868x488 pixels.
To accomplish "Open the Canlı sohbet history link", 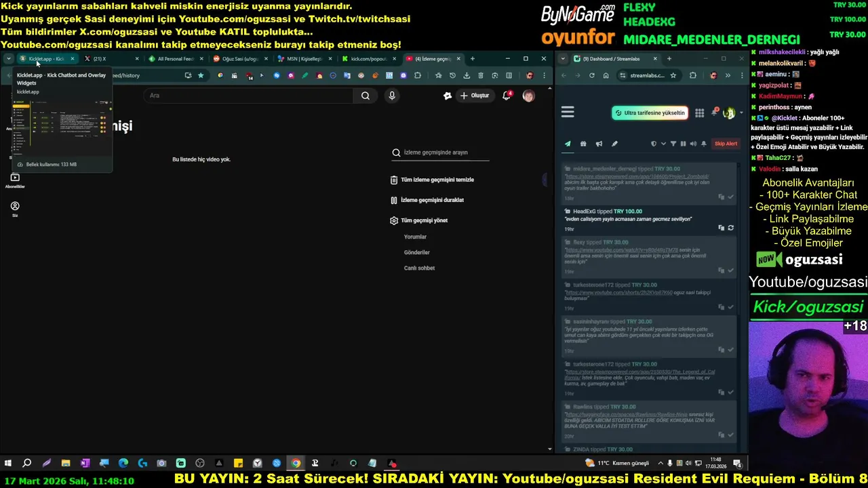I will point(419,268).
